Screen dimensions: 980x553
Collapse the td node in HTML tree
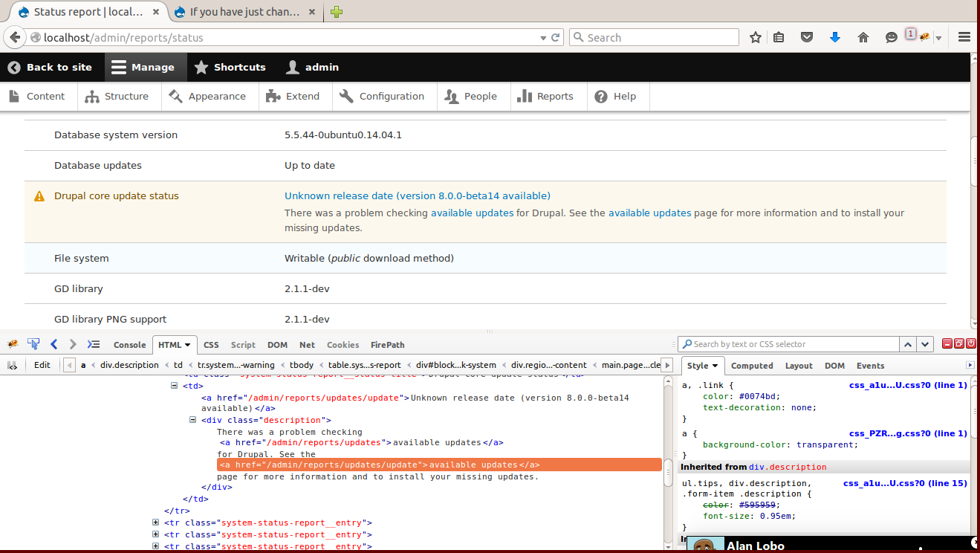175,386
